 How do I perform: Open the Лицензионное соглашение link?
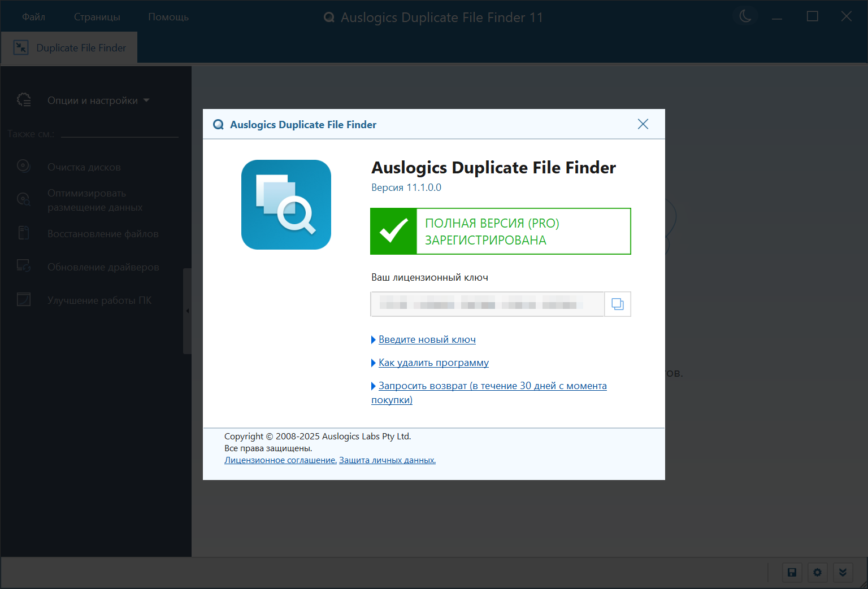pos(280,460)
